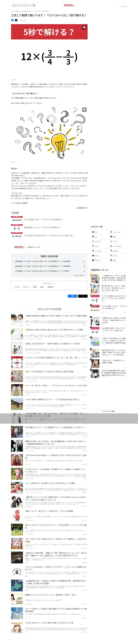Open gallery icon on the red banner image
This screenshot has height=644, width=138.
coord(84,27)
